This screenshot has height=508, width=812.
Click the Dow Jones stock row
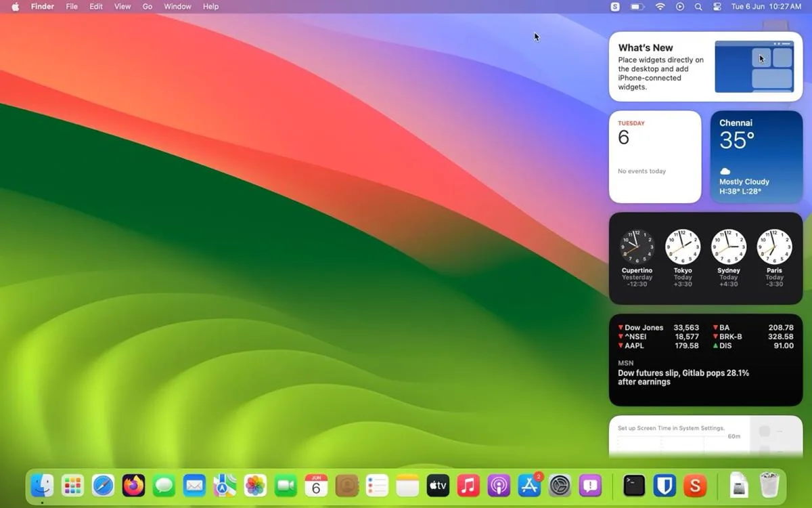click(x=658, y=328)
